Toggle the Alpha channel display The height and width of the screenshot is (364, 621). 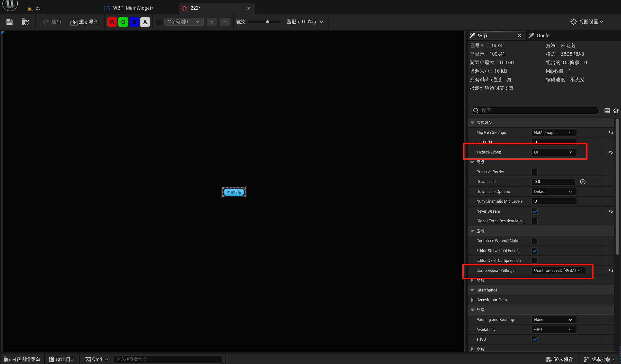click(x=145, y=22)
